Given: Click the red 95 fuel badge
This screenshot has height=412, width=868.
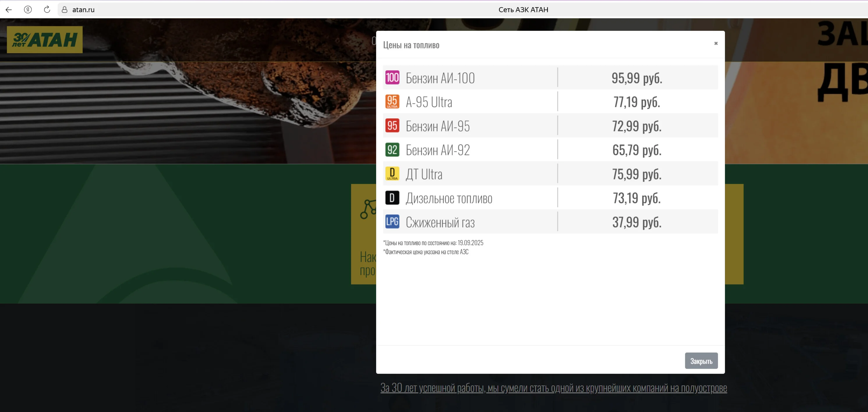Looking at the screenshot, I should 392,126.
